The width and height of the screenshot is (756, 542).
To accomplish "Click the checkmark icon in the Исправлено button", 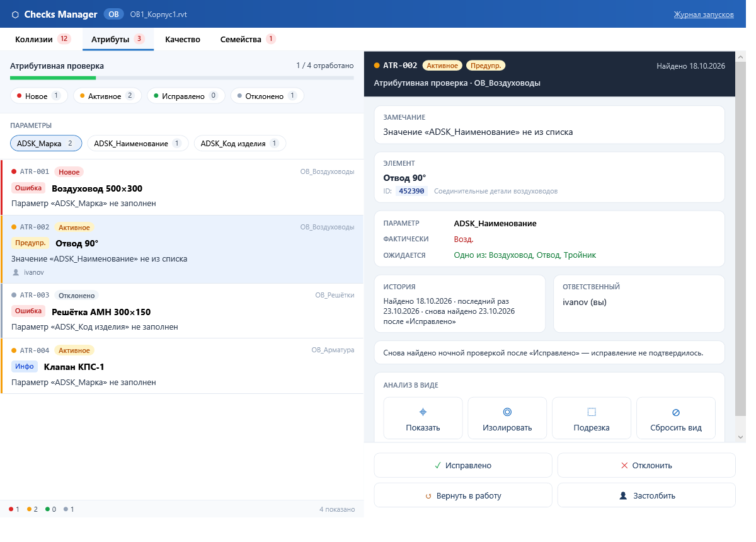I will [438, 466].
